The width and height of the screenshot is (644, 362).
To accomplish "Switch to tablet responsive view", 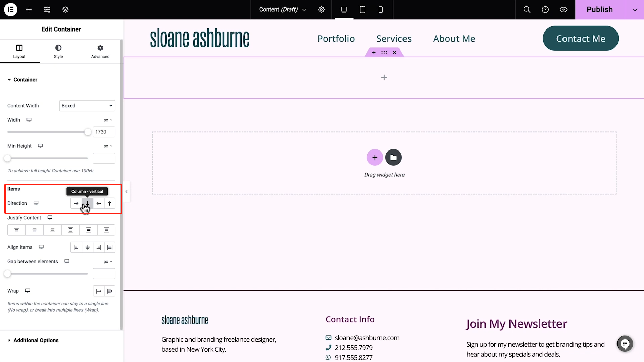I will [362, 10].
